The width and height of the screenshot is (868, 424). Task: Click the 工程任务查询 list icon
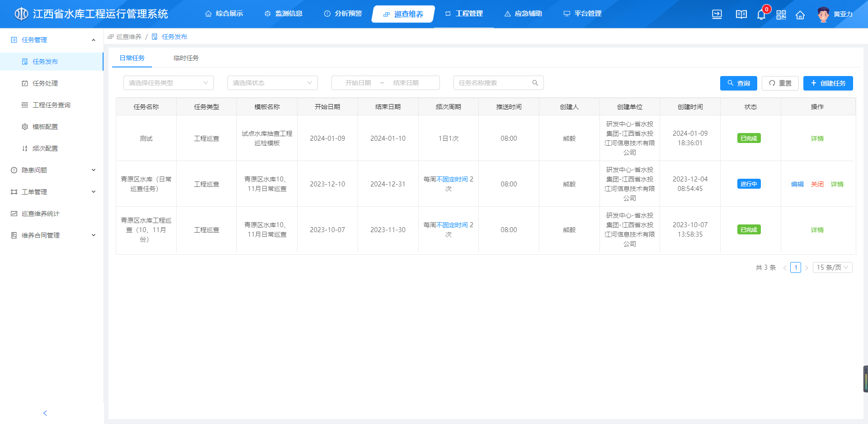pyautogui.click(x=25, y=105)
